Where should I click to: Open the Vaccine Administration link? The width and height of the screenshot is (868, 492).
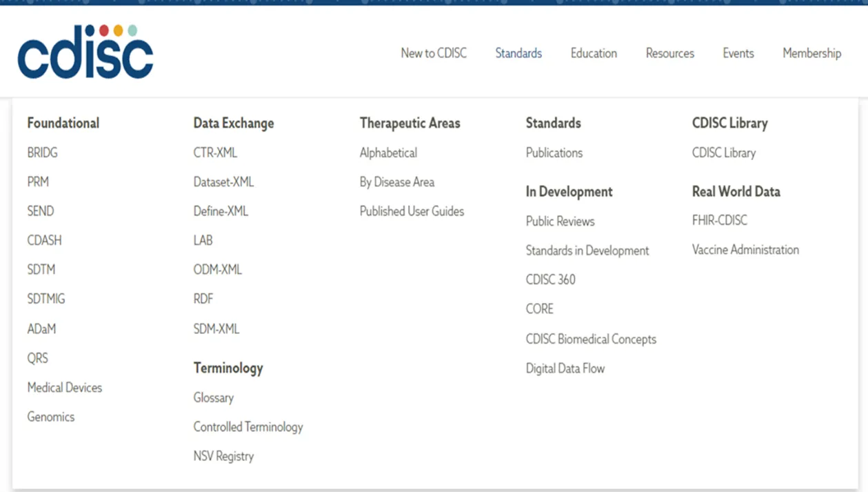click(745, 250)
